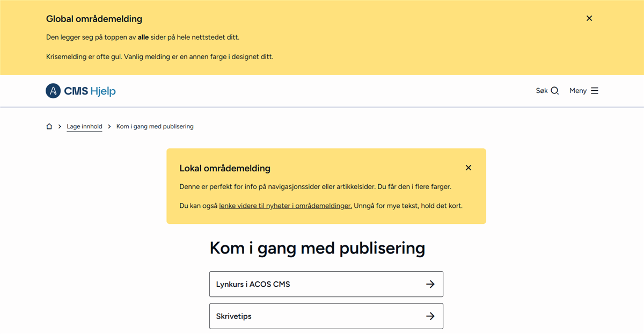Click the Søk text label
The height and width of the screenshot is (334, 644).
point(541,91)
